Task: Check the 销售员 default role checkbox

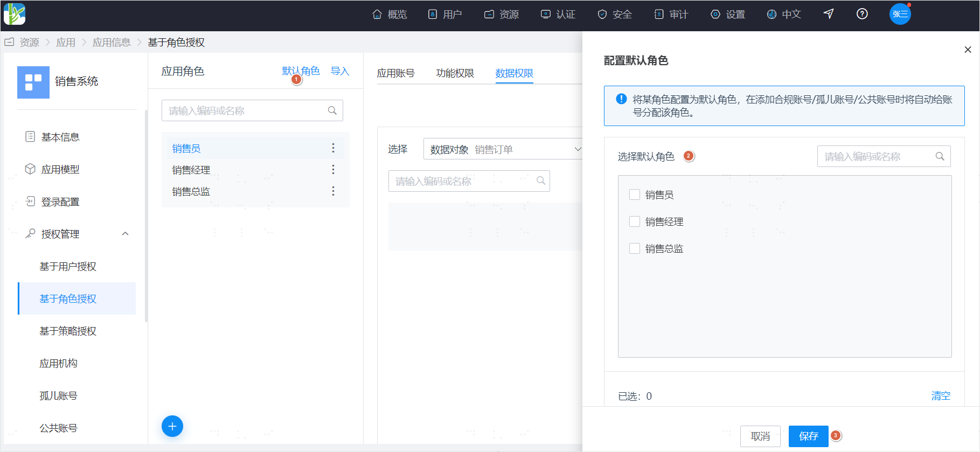Action: pyautogui.click(x=635, y=194)
